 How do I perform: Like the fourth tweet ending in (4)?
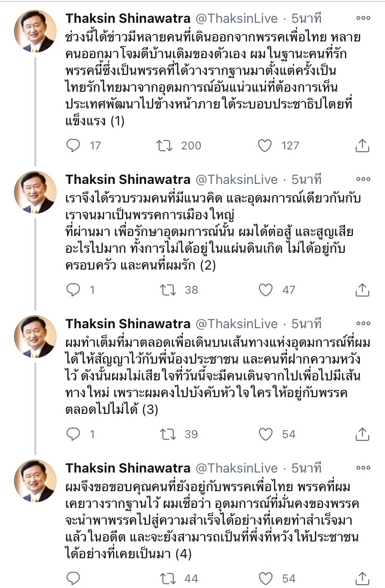click(266, 579)
